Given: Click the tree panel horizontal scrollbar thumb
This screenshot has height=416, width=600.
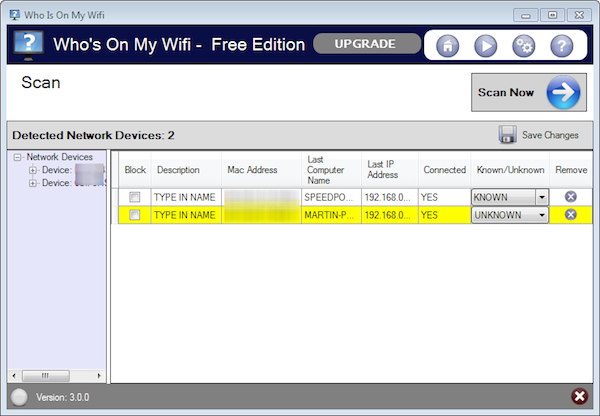Looking at the screenshot, I should point(46,376).
